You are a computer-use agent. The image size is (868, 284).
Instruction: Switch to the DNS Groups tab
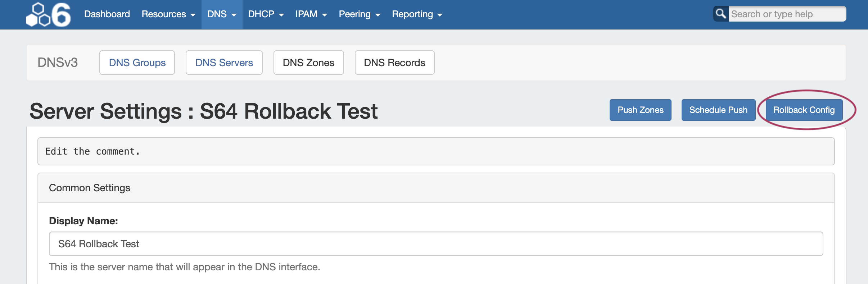137,63
